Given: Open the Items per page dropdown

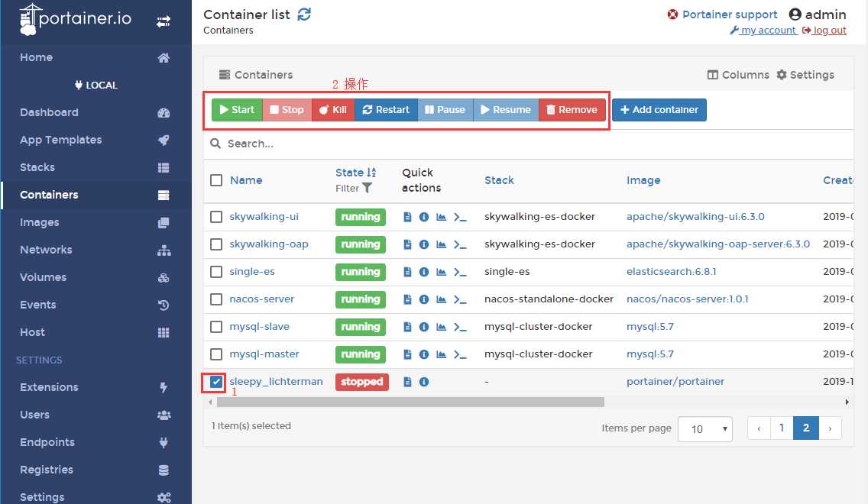Looking at the screenshot, I should coord(705,428).
